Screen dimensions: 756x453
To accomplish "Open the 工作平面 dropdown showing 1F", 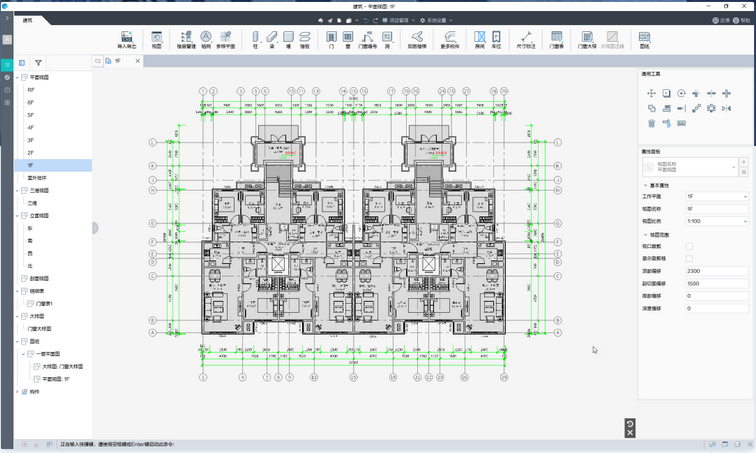I will pyautogui.click(x=717, y=197).
